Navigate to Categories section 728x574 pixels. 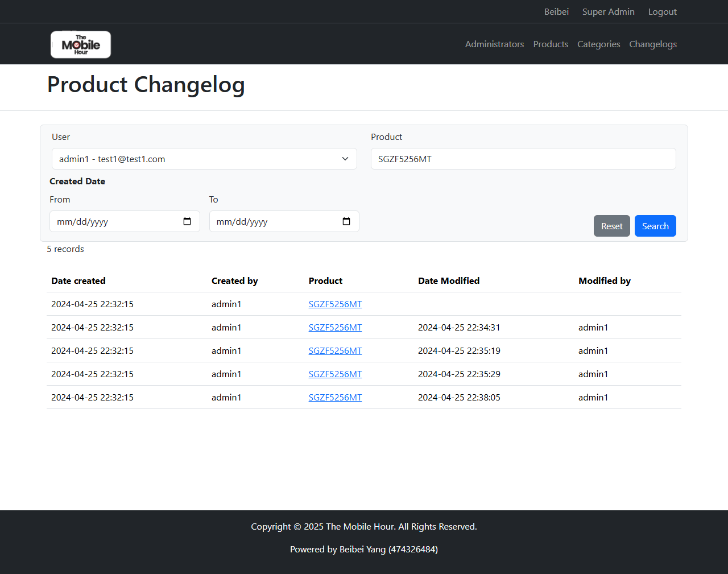(x=598, y=44)
